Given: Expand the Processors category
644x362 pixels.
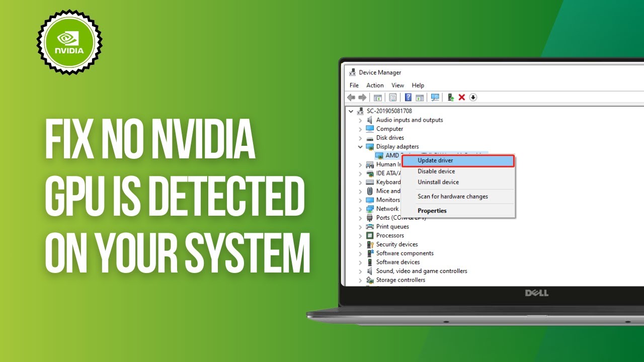Looking at the screenshot, I should point(360,236).
